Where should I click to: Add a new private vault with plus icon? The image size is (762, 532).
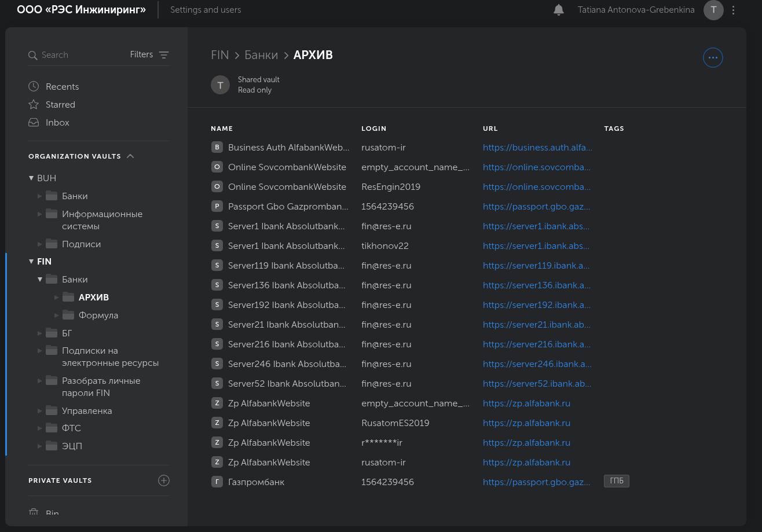click(x=164, y=480)
